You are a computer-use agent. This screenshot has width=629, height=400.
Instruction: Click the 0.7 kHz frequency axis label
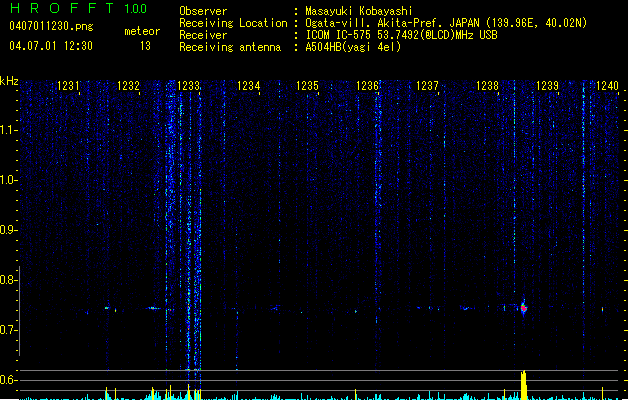pos(8,330)
